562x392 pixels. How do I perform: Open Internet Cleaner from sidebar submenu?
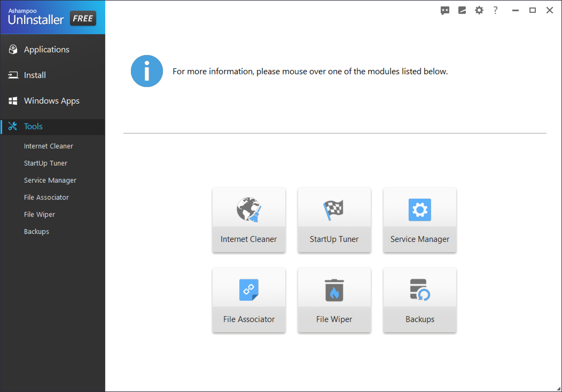click(49, 146)
